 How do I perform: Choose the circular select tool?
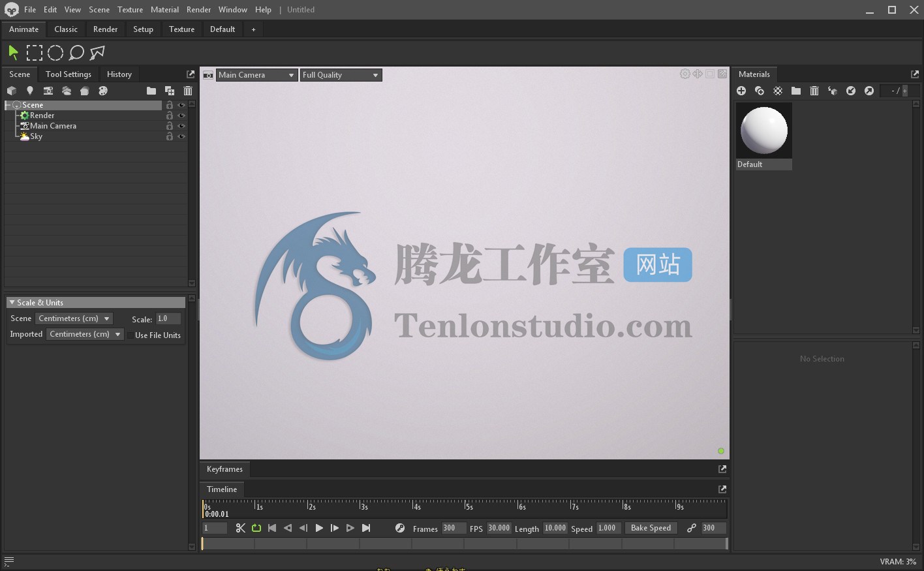pos(55,53)
